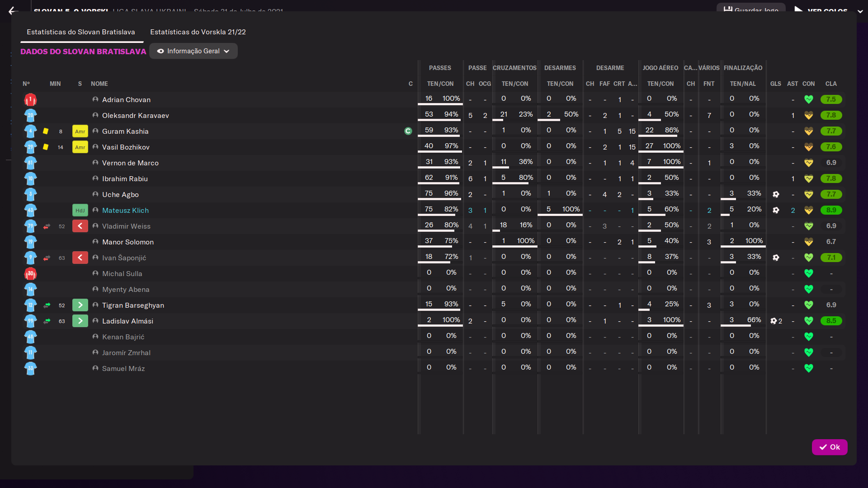This screenshot has width=868, height=488.
Task: Click the person icon next to Vernon de Marco
Action: pos(95,163)
